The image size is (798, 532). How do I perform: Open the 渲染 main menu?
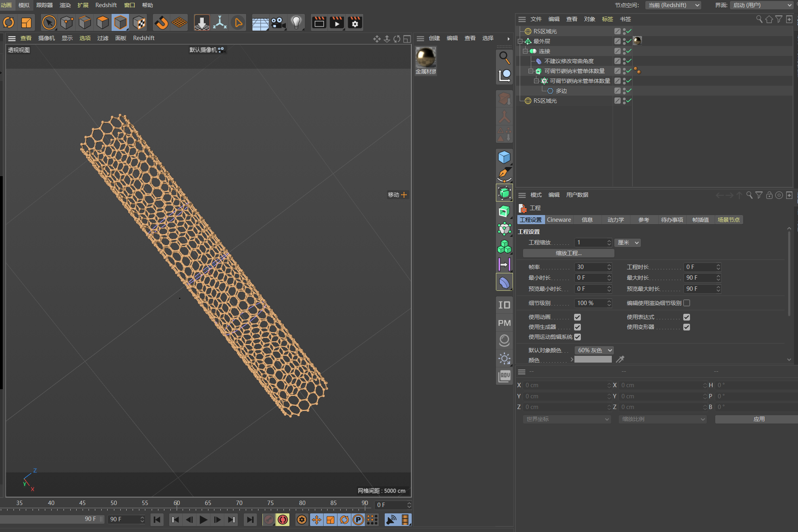tap(65, 5)
